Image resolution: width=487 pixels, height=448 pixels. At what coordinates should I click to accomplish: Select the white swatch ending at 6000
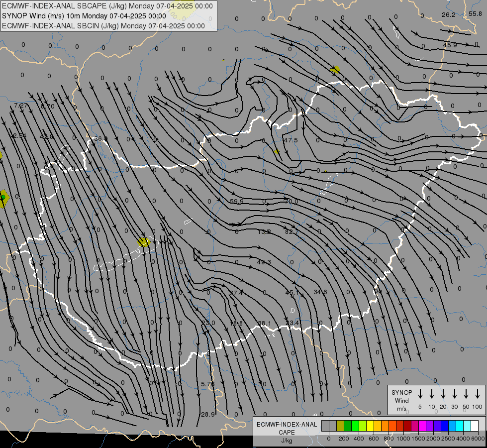[474, 426]
